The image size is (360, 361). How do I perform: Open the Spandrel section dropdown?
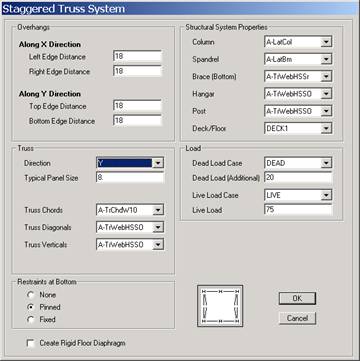pos(326,59)
